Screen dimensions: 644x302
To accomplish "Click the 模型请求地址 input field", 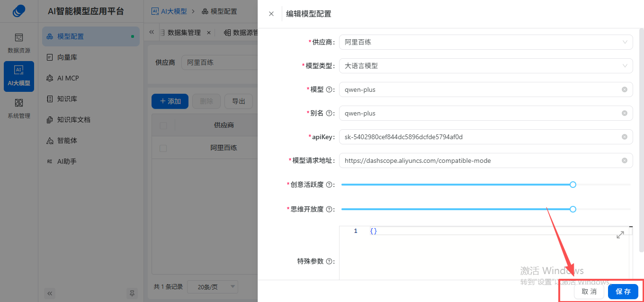I will tap(486, 160).
